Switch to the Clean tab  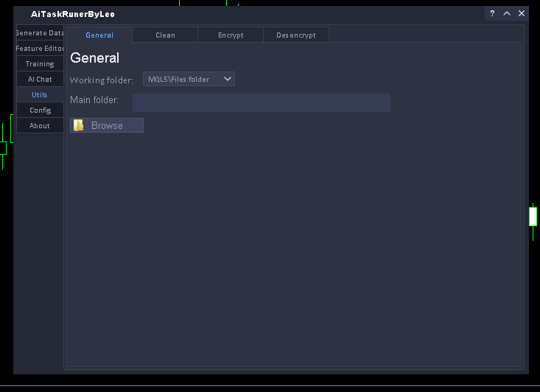pyautogui.click(x=165, y=35)
